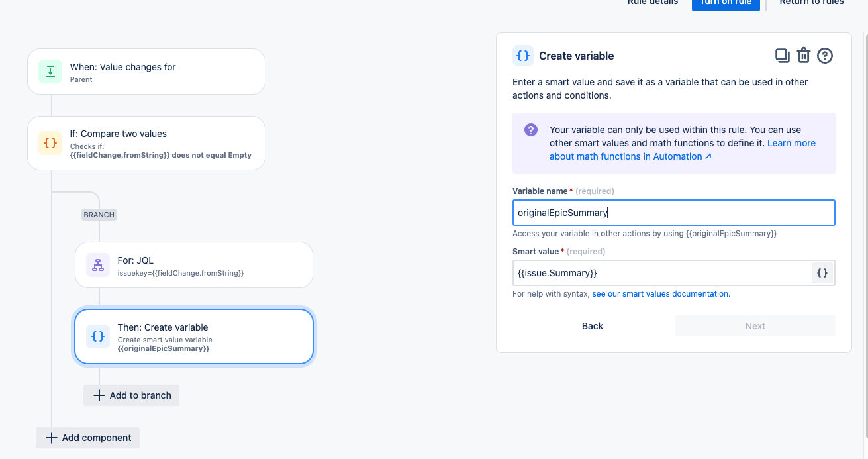Viewport: 868px width, 459px height.
Task: Open help using the question mark icon
Action: (x=825, y=56)
